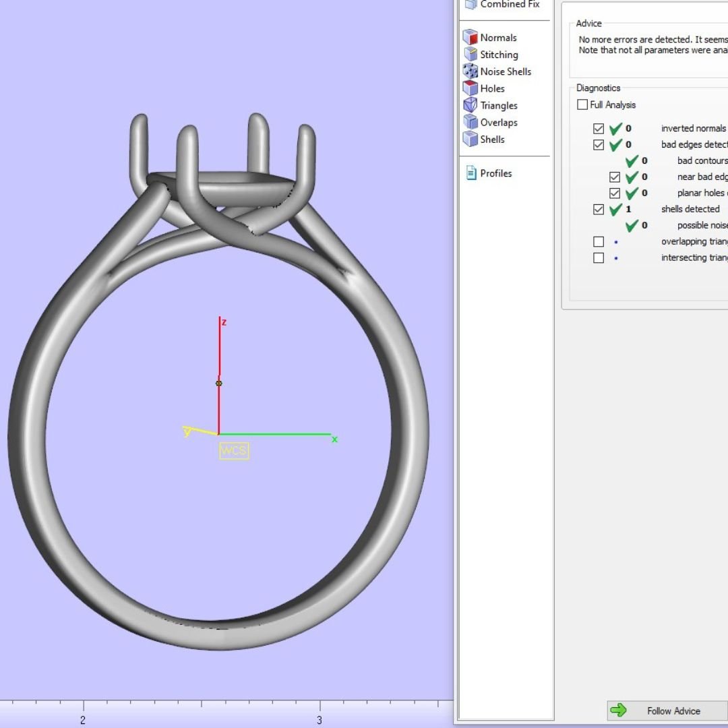
Task: Enable the intersecting triangles checkbox
Action: click(599, 257)
